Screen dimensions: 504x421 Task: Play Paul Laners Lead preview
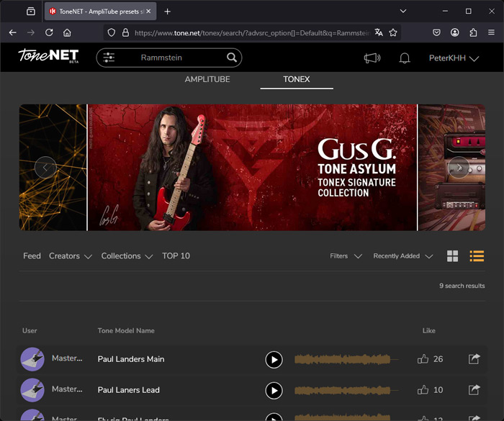[x=274, y=391]
